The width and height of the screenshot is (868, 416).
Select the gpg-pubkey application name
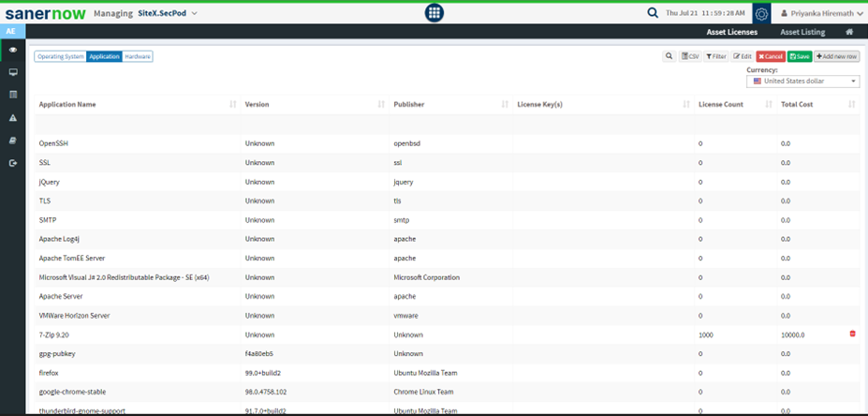click(56, 353)
